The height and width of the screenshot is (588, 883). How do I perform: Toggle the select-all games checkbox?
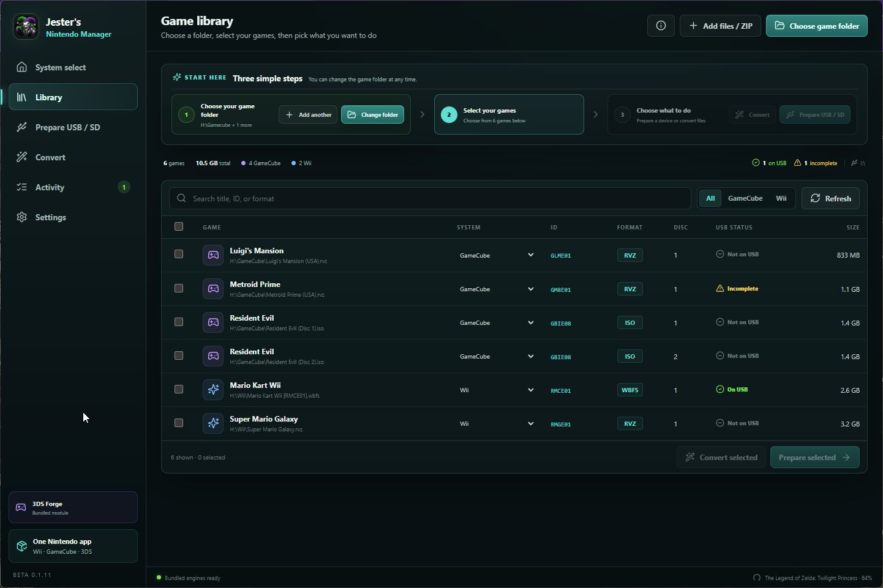coord(179,226)
